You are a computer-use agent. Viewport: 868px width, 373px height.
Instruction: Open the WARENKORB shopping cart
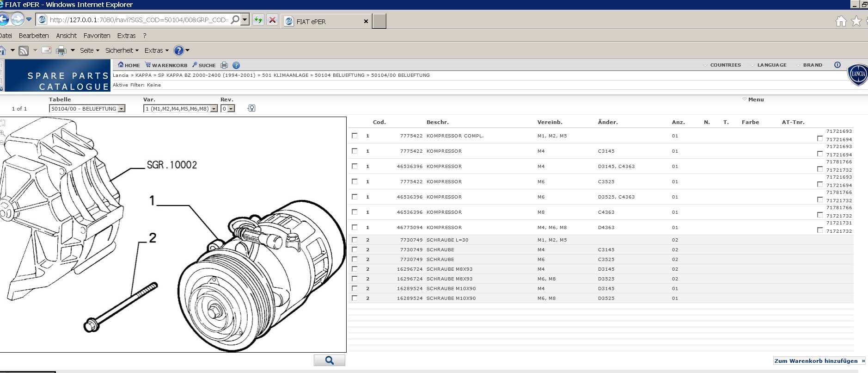coord(166,65)
